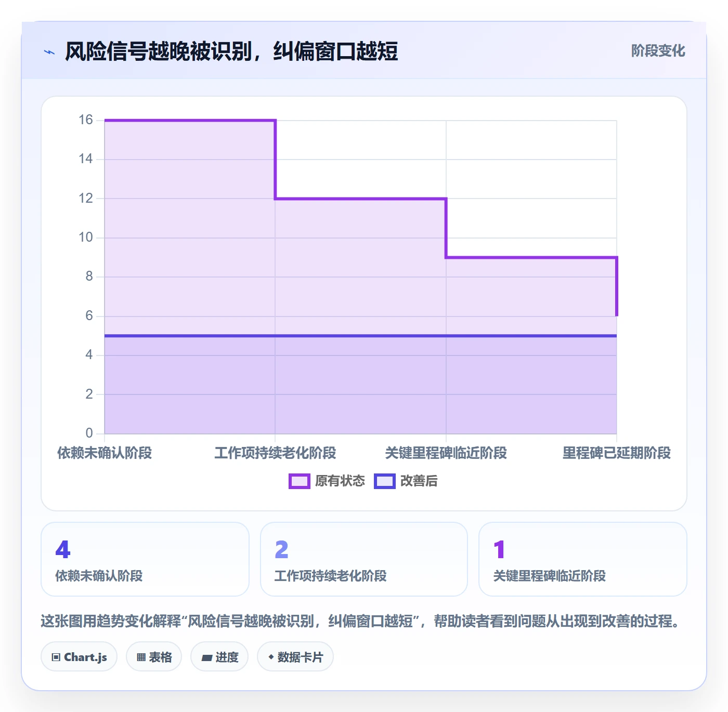Toggle the 原有状态 legend color swatch

[300, 481]
